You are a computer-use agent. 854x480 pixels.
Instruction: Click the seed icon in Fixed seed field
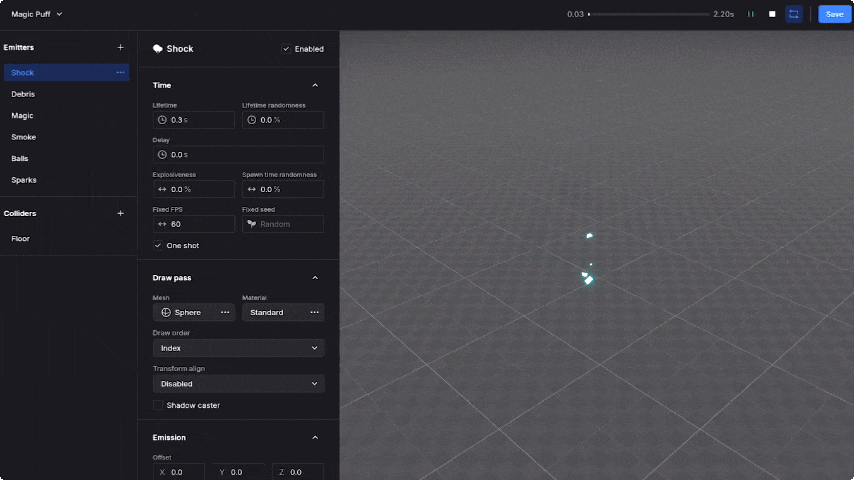click(x=252, y=224)
